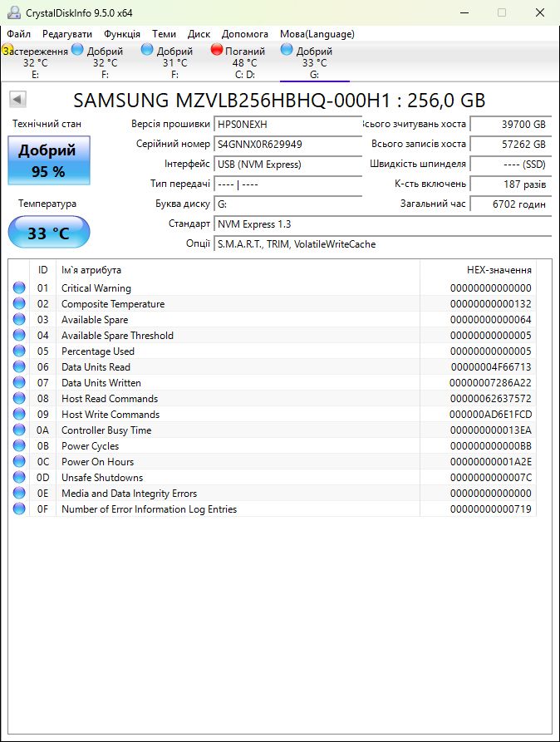Open the Допомога menu
The width and height of the screenshot is (560, 742).
[245, 34]
